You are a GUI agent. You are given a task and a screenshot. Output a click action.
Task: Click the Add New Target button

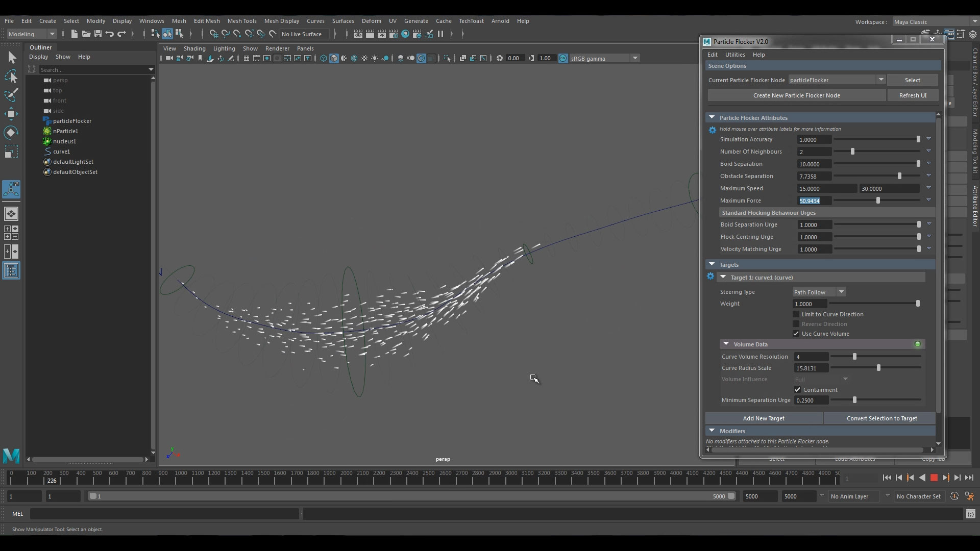tap(764, 418)
